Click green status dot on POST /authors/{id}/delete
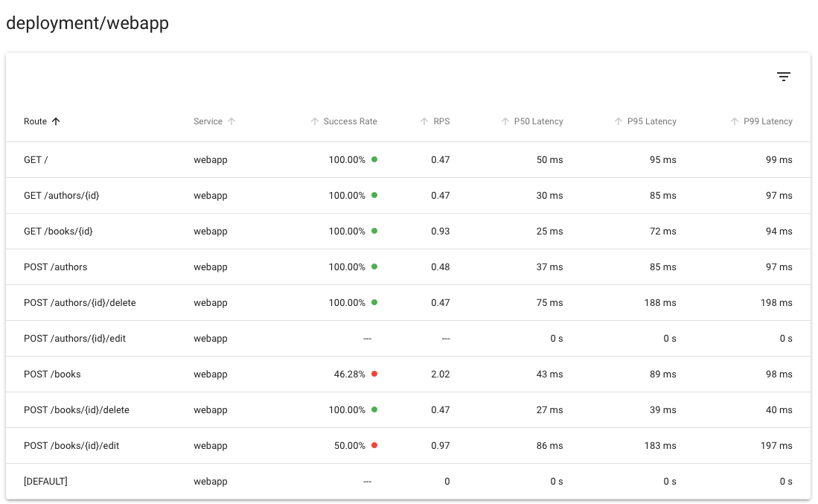The image size is (818, 504). (x=374, y=302)
